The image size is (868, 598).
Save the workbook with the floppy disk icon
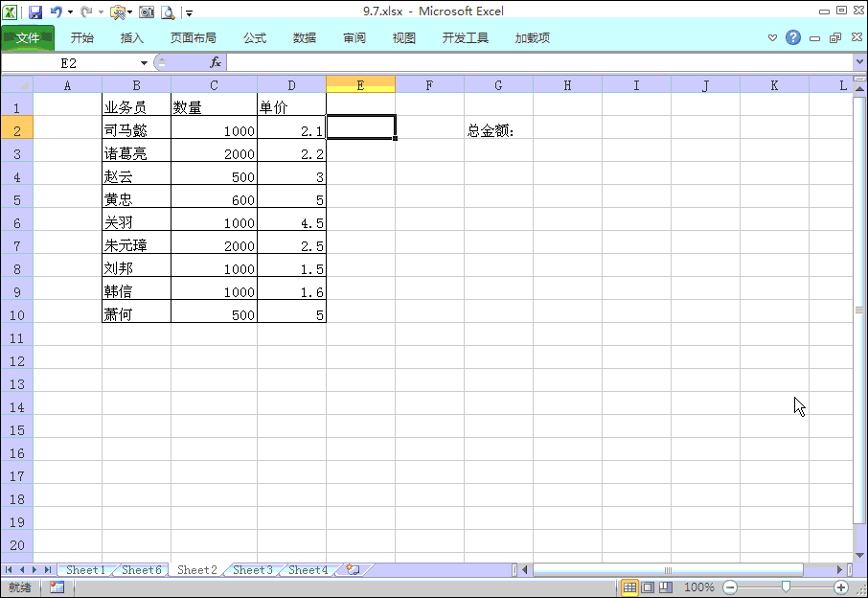[35, 11]
